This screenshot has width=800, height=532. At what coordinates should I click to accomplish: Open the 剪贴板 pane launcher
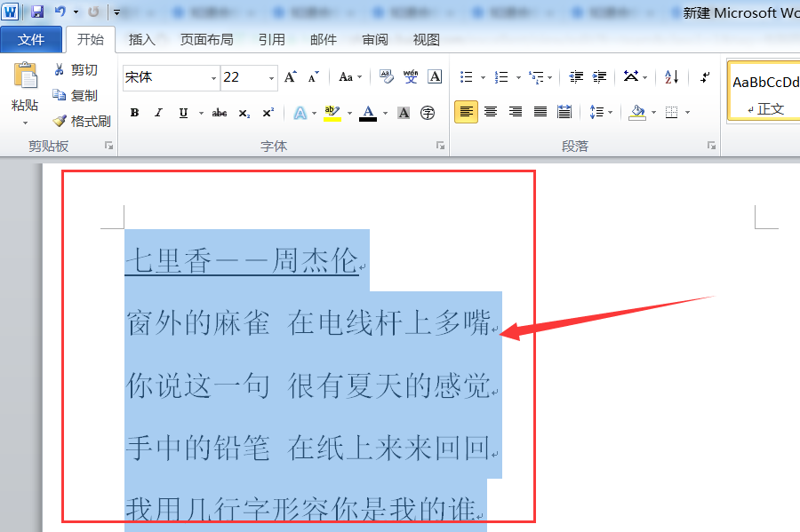(x=108, y=146)
